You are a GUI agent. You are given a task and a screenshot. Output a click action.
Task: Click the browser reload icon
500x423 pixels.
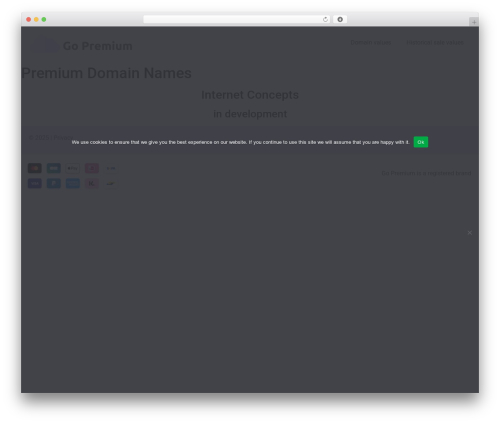[325, 19]
